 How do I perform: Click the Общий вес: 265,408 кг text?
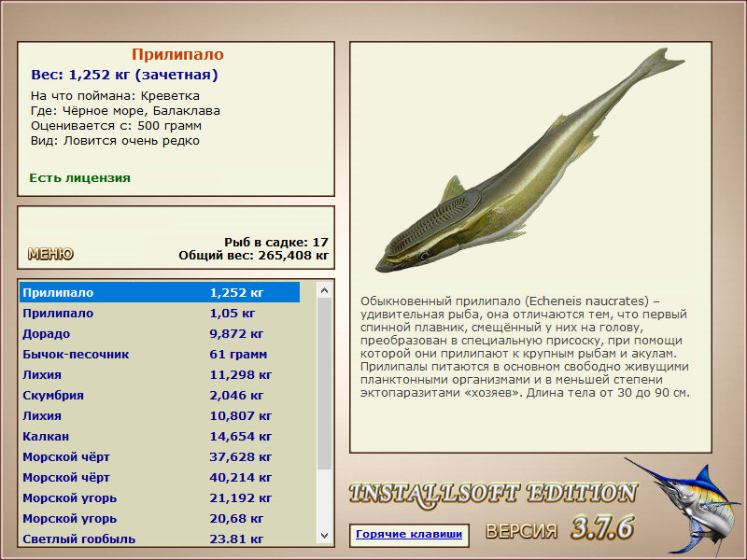[x=253, y=255]
